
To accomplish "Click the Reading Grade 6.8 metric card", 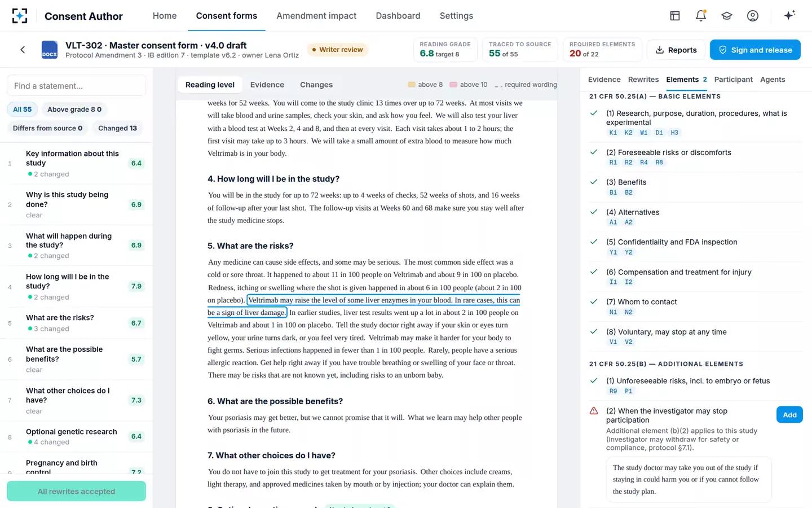I will pos(445,49).
